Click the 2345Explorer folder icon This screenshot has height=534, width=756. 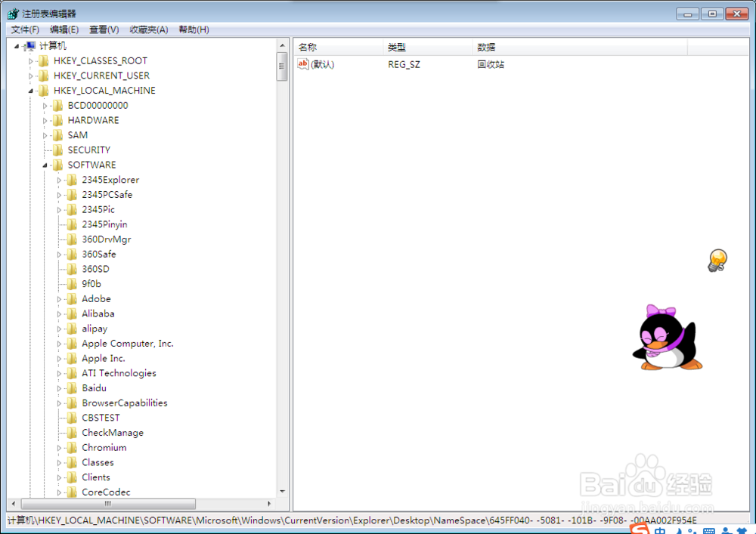click(72, 181)
